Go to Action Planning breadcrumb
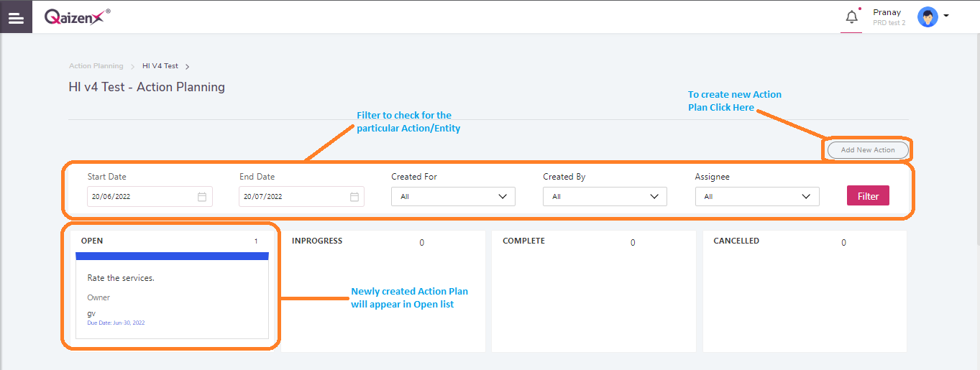This screenshot has height=370, width=980. [96, 66]
